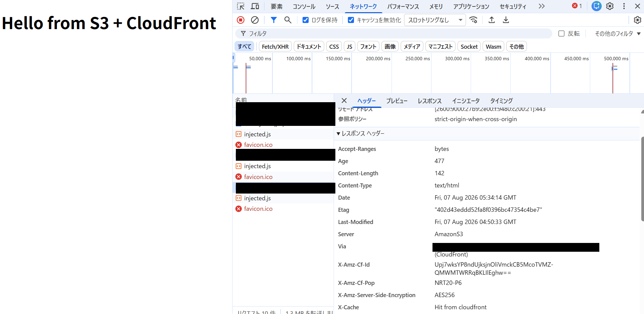Filter by Fetch/XHR requests

(x=275, y=46)
